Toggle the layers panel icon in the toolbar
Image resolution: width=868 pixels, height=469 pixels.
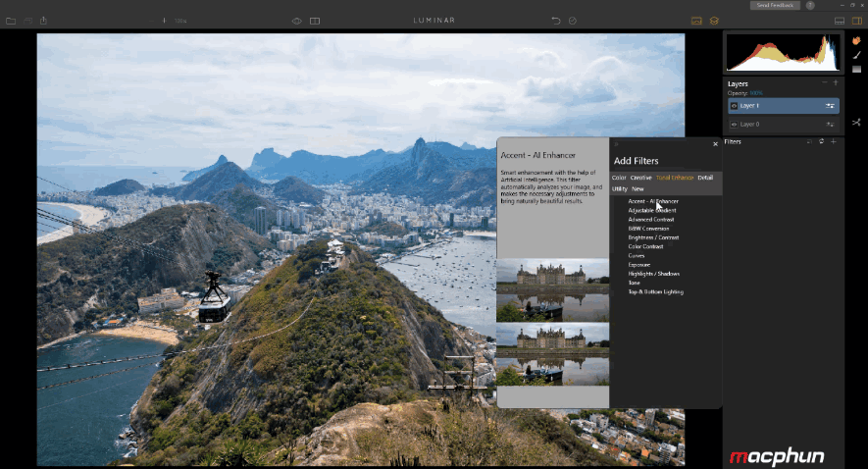tap(714, 21)
